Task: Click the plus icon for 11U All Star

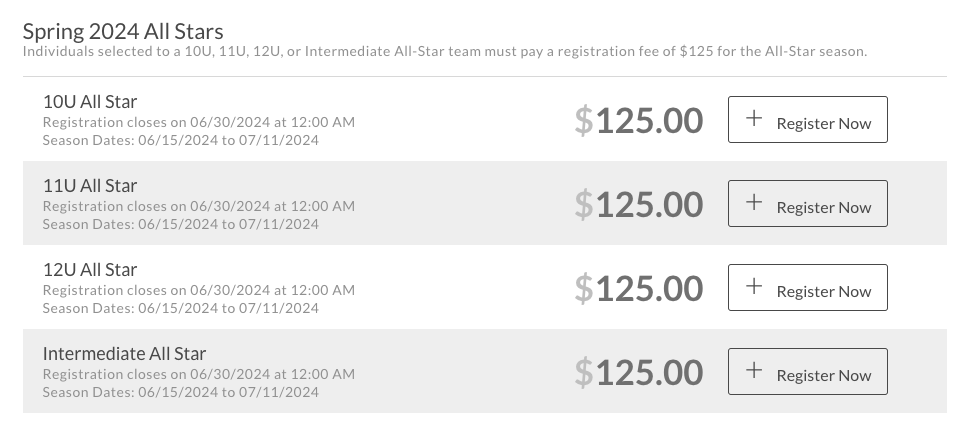Action: (x=755, y=204)
